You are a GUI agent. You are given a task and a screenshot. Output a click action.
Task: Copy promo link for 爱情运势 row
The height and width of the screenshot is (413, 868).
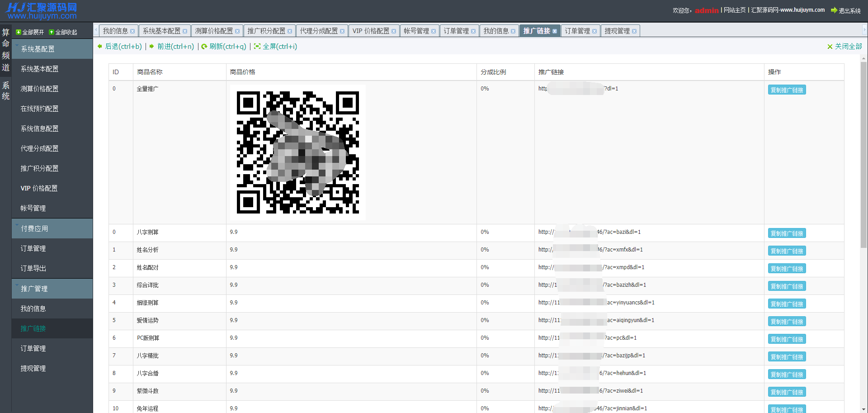[x=787, y=322]
